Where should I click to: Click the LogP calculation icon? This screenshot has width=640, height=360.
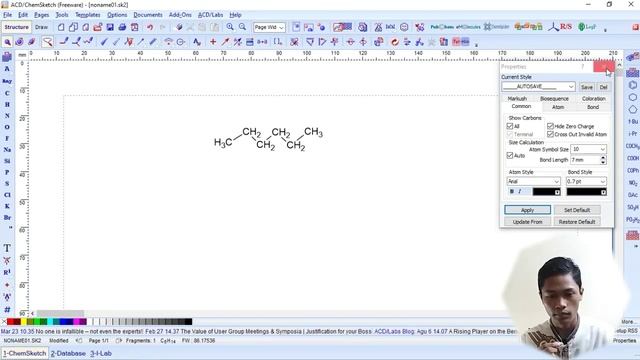coord(587,27)
